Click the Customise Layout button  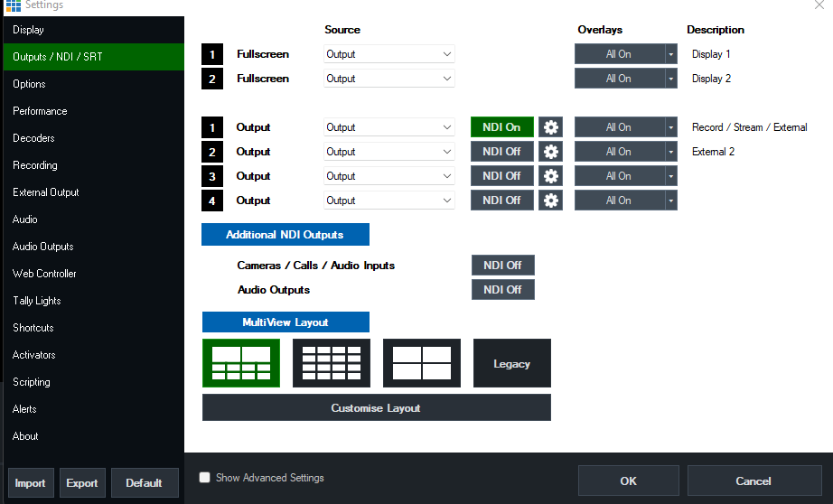[376, 408]
